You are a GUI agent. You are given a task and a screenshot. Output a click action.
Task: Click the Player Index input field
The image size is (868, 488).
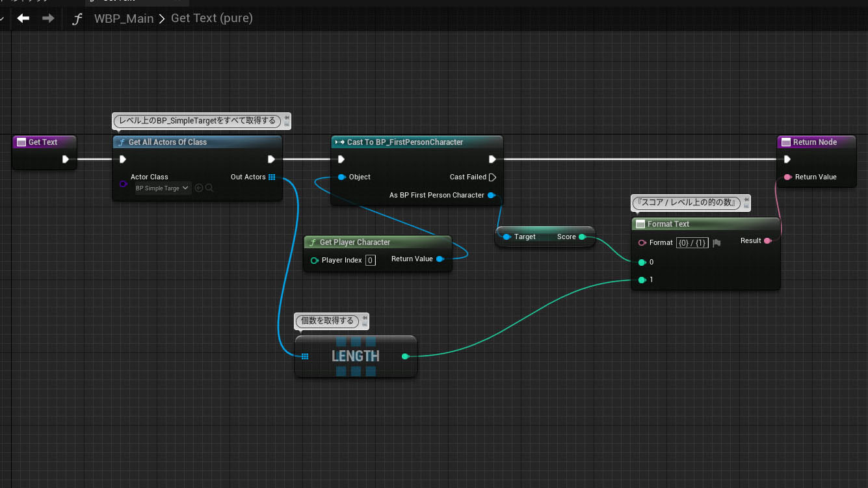click(370, 260)
